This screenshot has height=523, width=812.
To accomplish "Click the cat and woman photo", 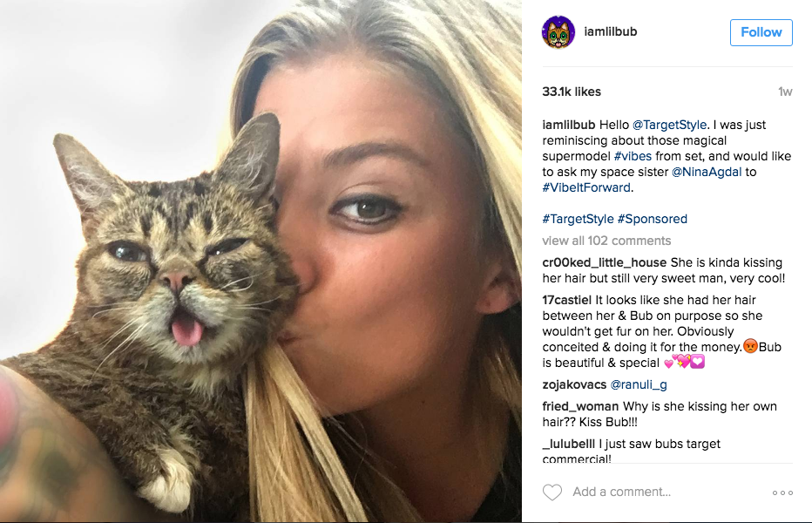I will (x=261, y=261).
